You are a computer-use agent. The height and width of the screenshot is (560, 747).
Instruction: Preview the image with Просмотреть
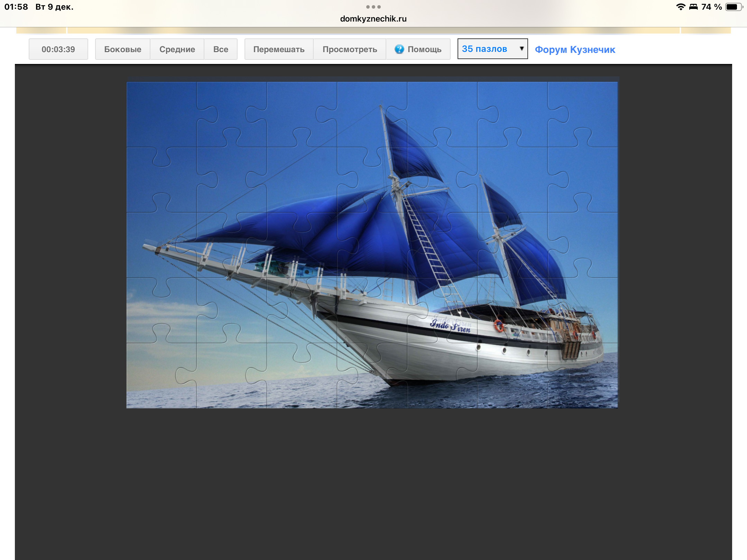(350, 49)
